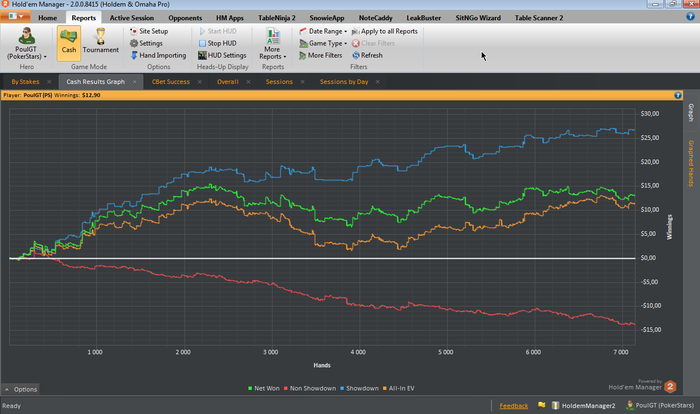
Task: Switch to Active Session tab
Action: coord(132,18)
